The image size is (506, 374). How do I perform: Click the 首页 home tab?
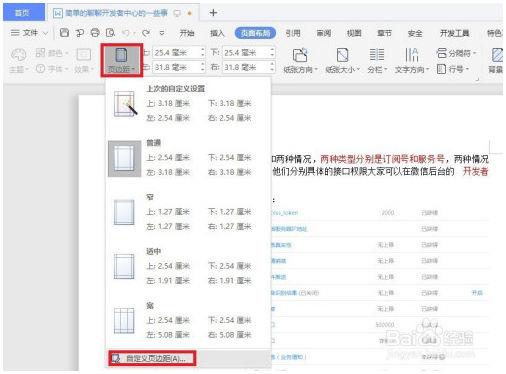point(23,13)
